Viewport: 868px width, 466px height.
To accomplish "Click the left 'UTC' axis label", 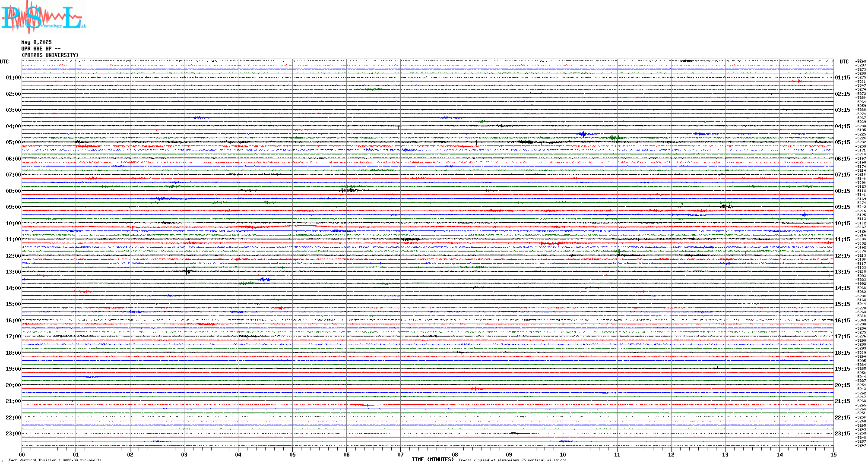I will pyautogui.click(x=4, y=62).
